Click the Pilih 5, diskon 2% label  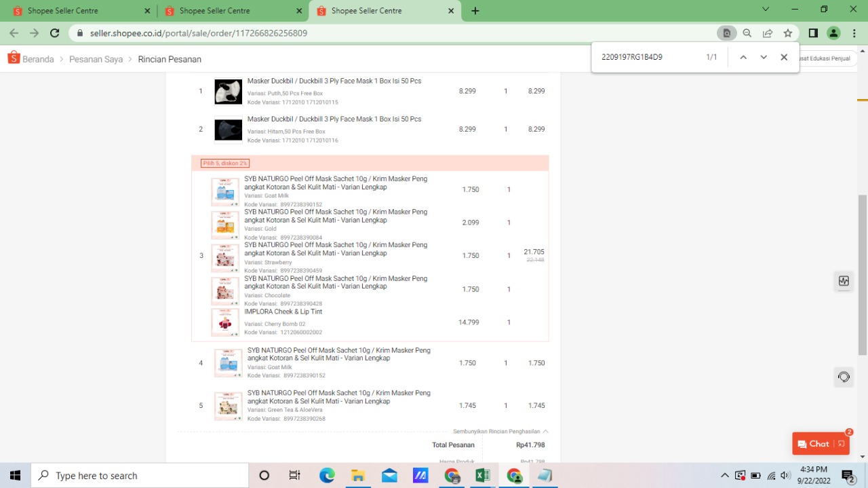tap(225, 164)
